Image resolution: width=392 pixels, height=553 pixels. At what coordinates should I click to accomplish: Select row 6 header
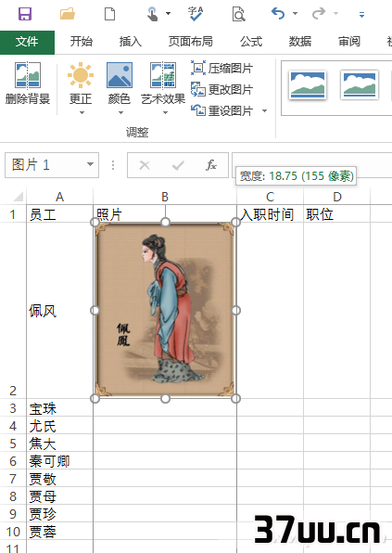coord(13,461)
